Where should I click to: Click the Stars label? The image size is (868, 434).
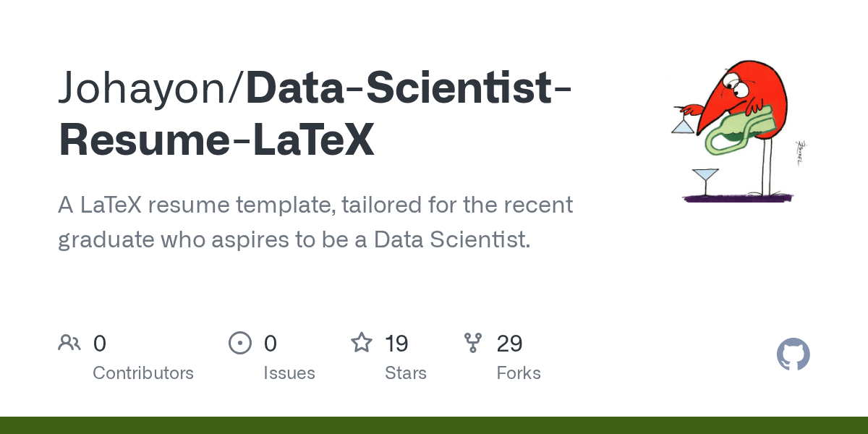(406, 373)
